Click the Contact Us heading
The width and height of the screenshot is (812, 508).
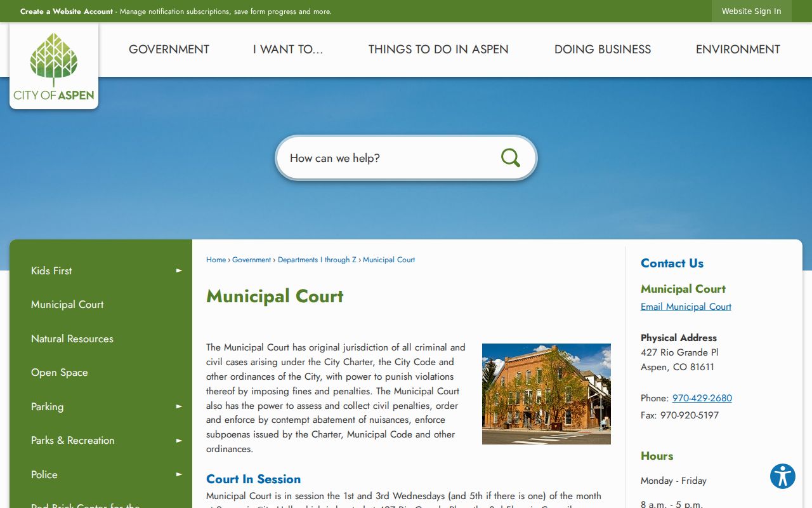point(672,263)
